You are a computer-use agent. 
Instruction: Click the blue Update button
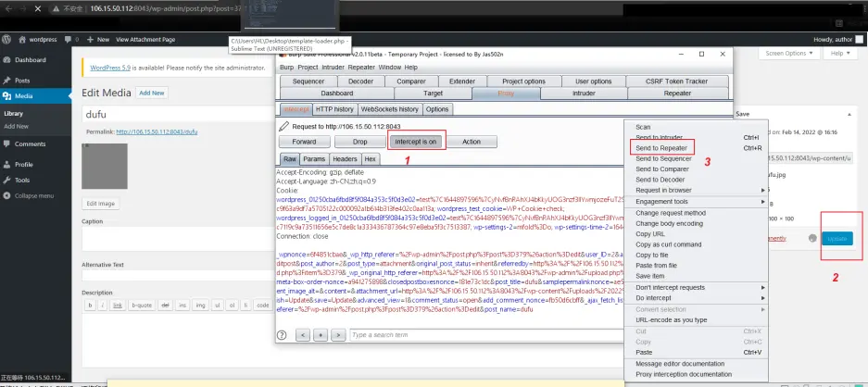pos(837,239)
